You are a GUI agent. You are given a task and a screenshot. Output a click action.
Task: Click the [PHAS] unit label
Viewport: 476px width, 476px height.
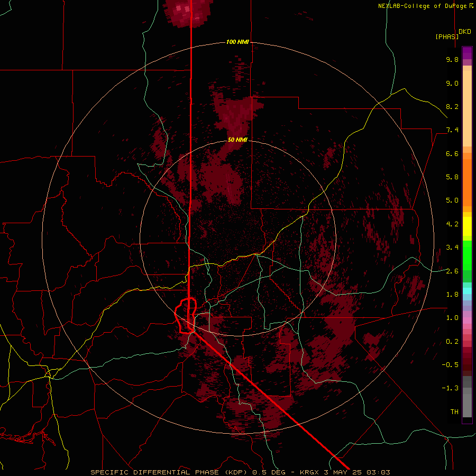(x=447, y=36)
